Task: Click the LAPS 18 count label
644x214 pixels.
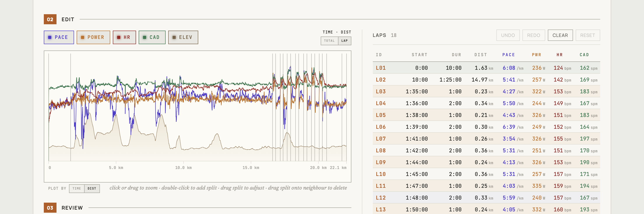Action: coord(384,35)
